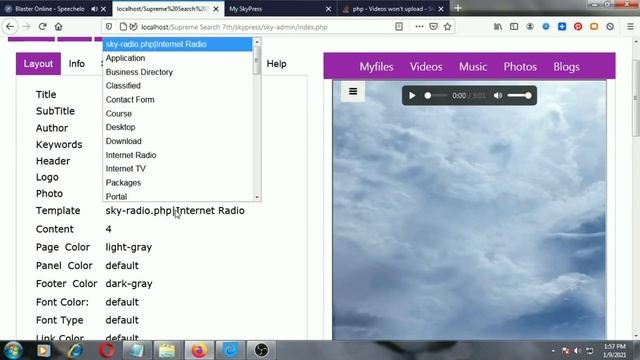Click template list scrollbar down arrow
This screenshot has width=640, height=360.
coord(257,197)
